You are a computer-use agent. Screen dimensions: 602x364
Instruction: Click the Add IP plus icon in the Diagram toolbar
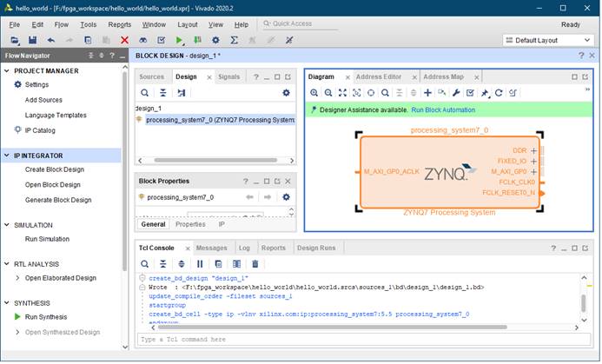click(427, 93)
